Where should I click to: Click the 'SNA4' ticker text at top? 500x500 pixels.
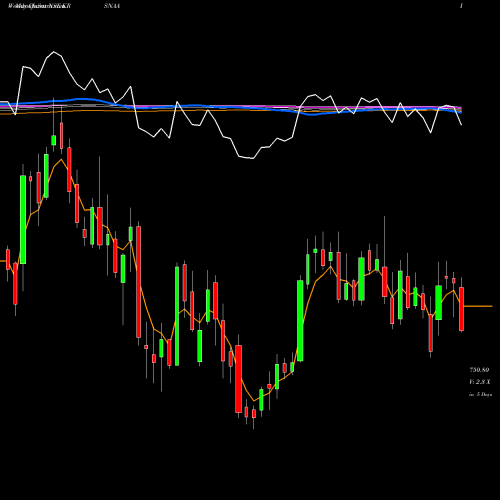(x=112, y=6)
